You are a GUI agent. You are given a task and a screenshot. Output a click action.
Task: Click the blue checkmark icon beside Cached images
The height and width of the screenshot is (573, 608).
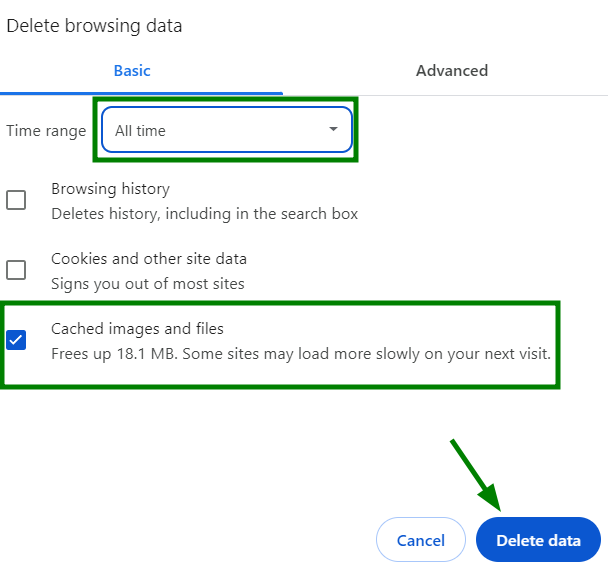(16, 340)
